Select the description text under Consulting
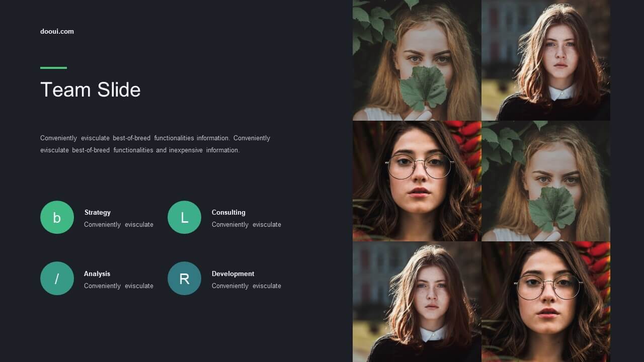This screenshot has height=362, width=644. (247, 224)
